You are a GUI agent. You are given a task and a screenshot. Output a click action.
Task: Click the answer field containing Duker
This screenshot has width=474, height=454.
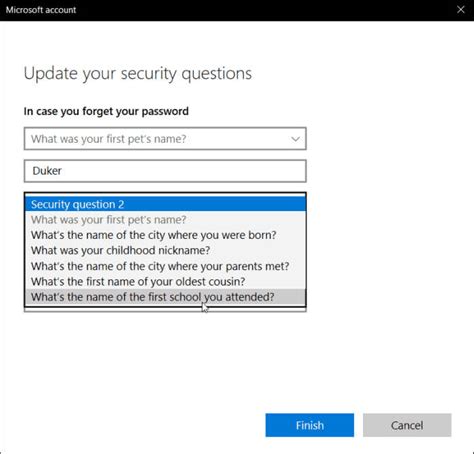click(x=165, y=171)
